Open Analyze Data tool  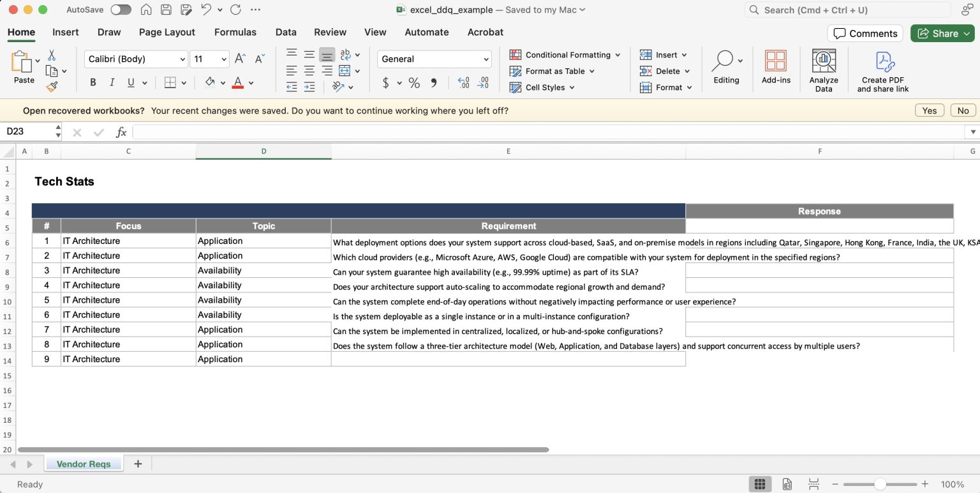[x=824, y=71]
